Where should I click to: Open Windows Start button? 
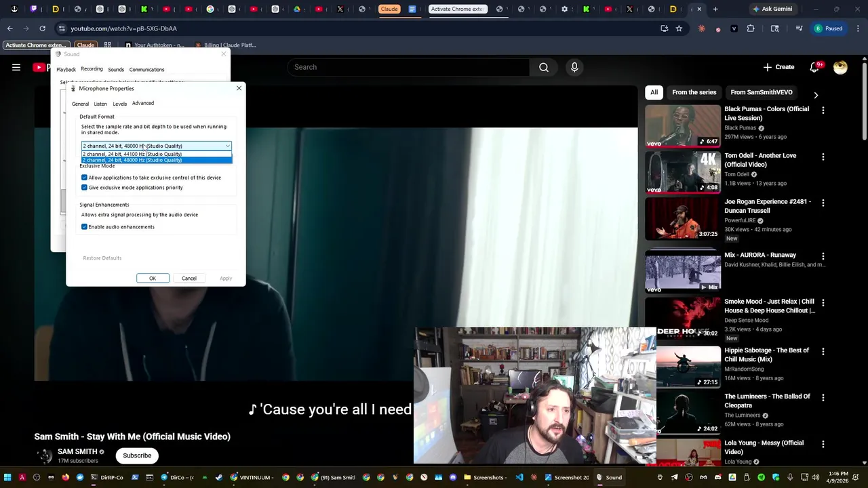[x=7, y=477]
